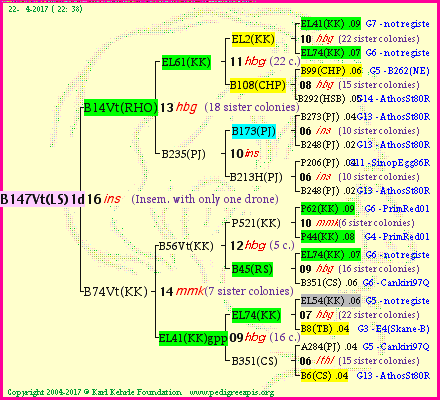Click P206(PJ) .04 entry

coord(327,163)
